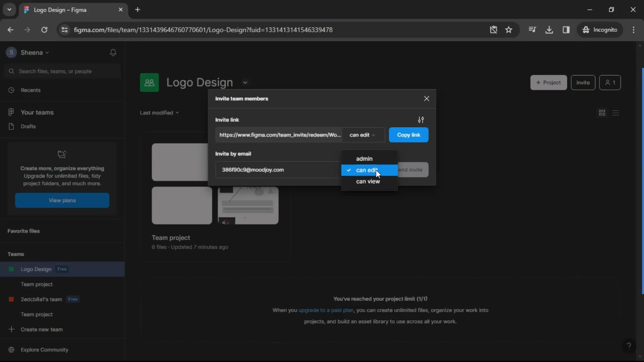Switch to grid view
Image resolution: width=644 pixels, height=362 pixels.
pos(602,113)
